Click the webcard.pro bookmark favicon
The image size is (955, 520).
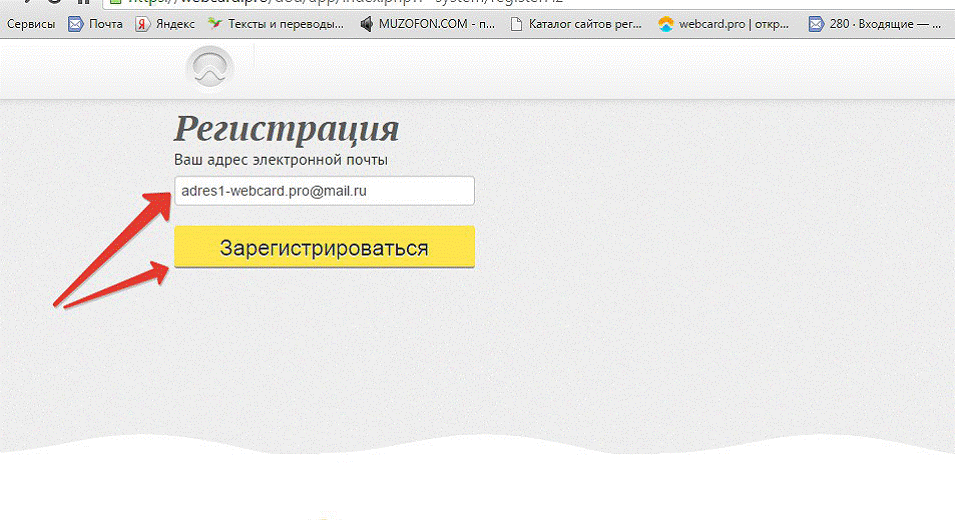[x=666, y=24]
